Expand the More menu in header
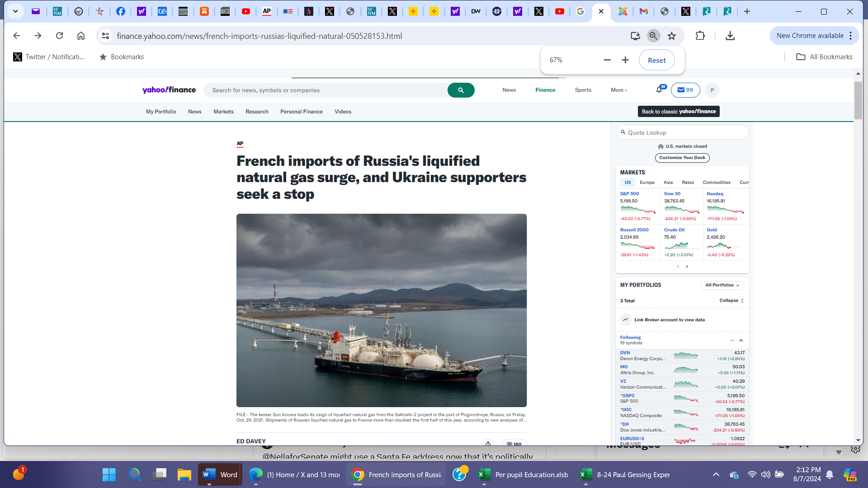Screen dimensions: 868x488 click(x=619, y=90)
